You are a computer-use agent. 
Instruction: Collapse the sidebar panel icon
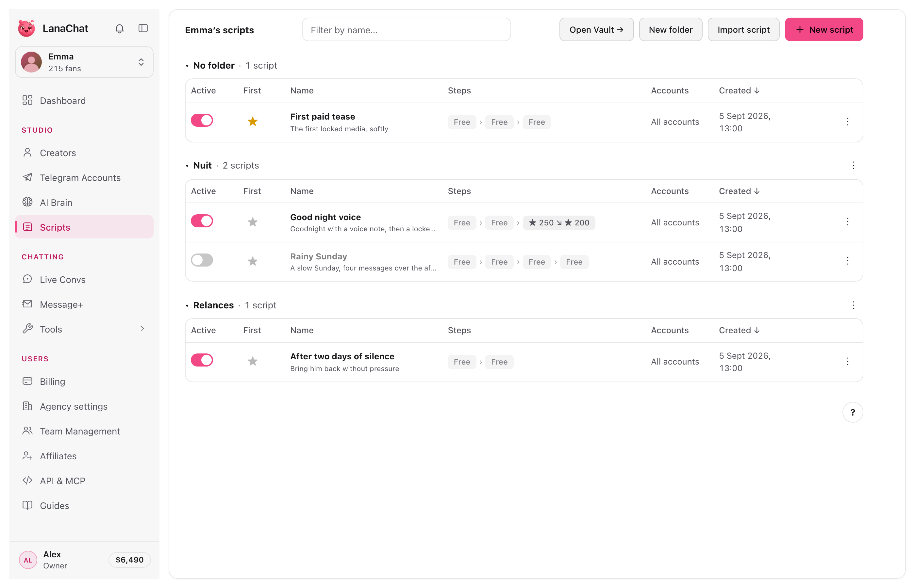[x=143, y=29]
